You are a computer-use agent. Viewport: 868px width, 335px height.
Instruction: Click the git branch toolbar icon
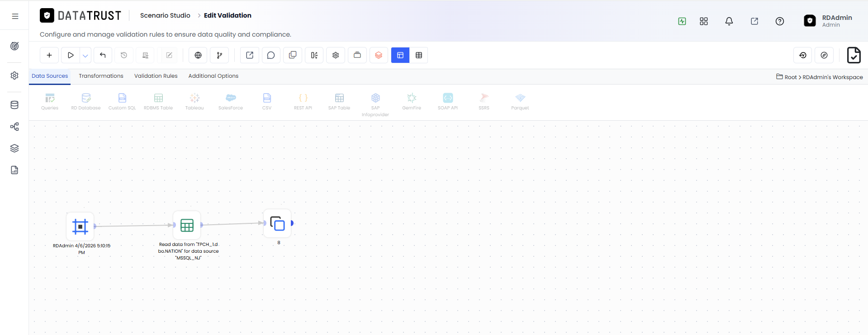pyautogui.click(x=219, y=55)
